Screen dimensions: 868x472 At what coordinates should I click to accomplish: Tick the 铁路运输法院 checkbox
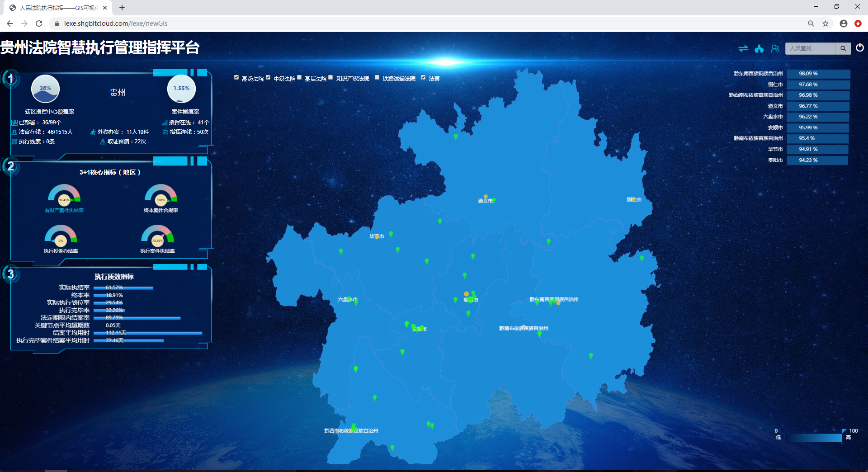[377, 78]
